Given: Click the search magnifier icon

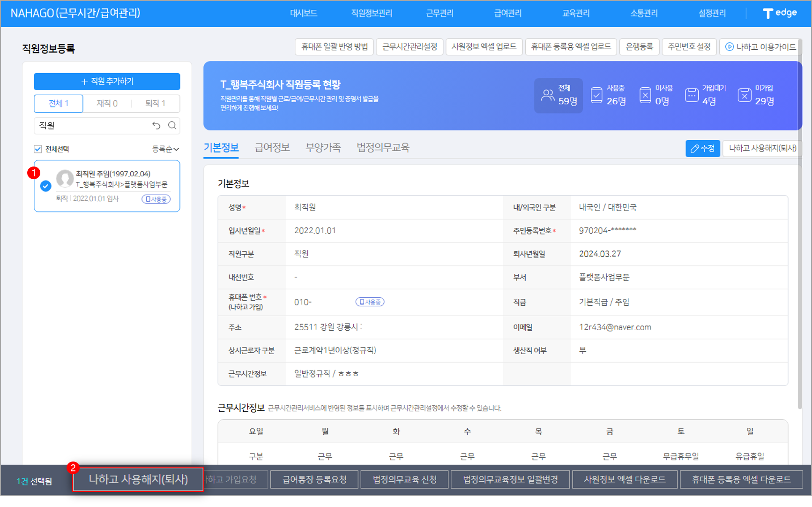Looking at the screenshot, I should coord(172,125).
